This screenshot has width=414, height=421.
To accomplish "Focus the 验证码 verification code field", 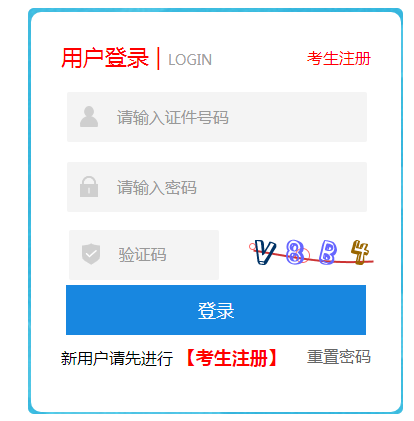I will coord(144,255).
